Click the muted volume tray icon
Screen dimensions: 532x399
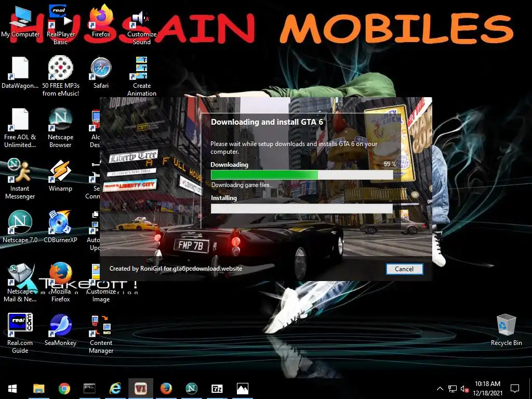[x=464, y=389]
